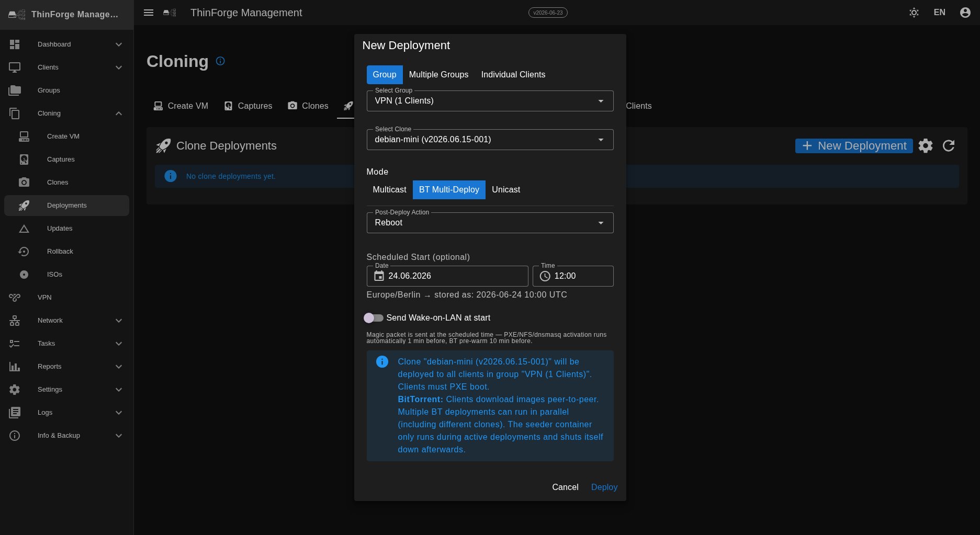Viewport: 980px width, 535px height.
Task: Open the Select Clone dropdown
Action: tap(490, 140)
